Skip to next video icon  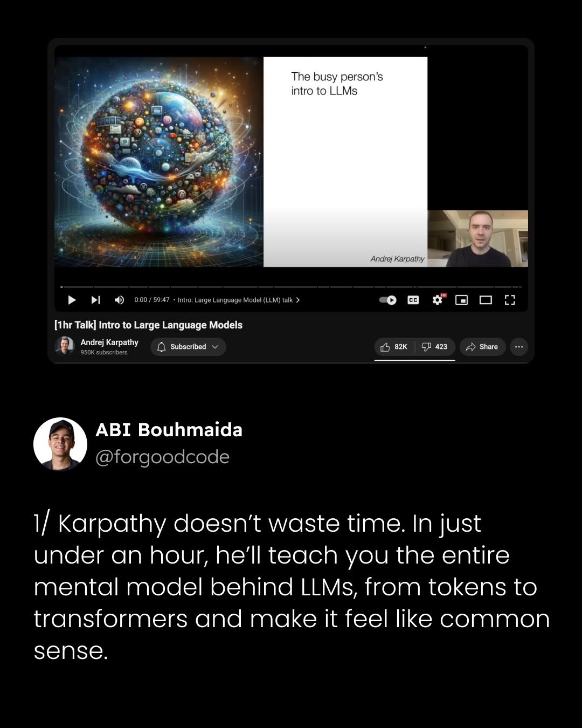pyautogui.click(x=95, y=300)
